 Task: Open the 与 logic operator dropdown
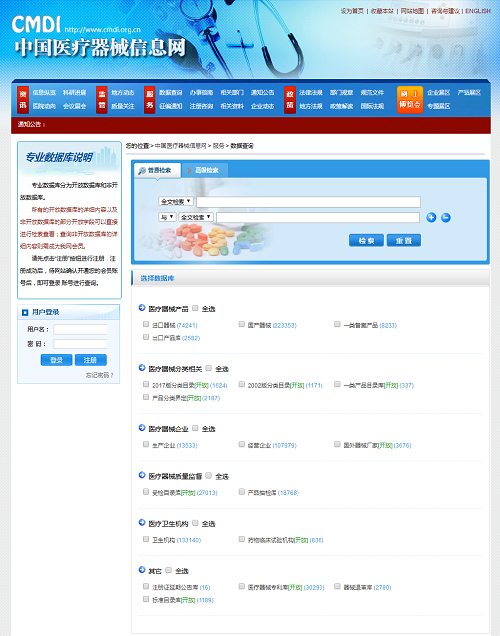[x=167, y=217]
